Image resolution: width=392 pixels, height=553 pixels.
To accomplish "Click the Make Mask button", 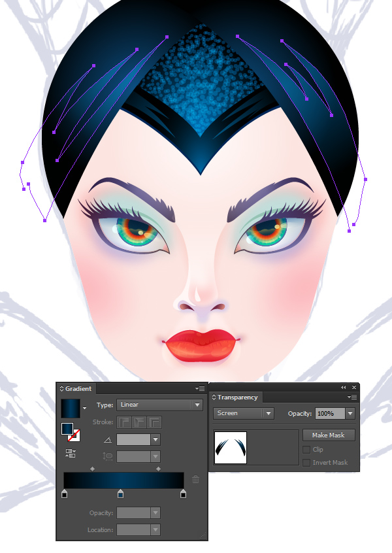I will [329, 435].
